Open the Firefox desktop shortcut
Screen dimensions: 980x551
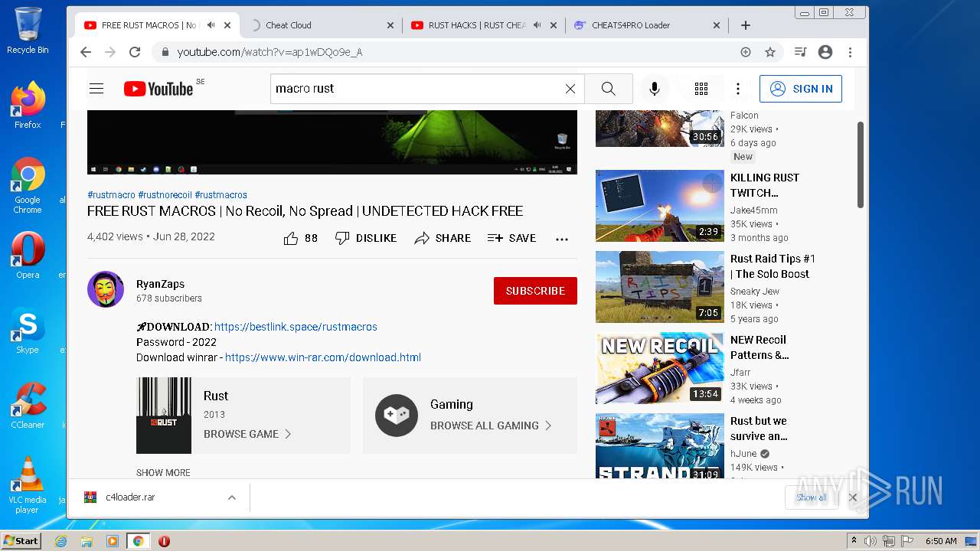click(x=28, y=106)
